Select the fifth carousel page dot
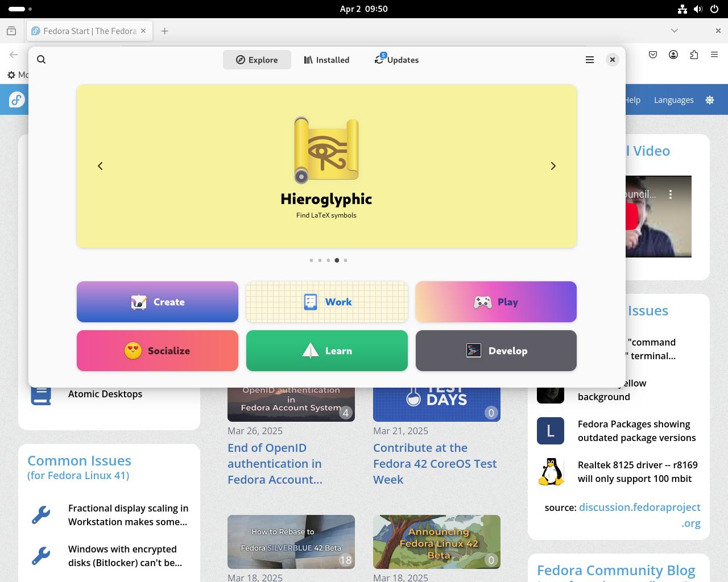 [345, 260]
